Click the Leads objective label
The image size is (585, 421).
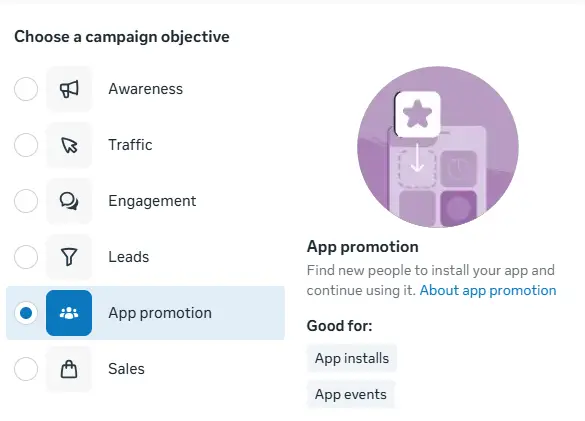click(x=129, y=257)
